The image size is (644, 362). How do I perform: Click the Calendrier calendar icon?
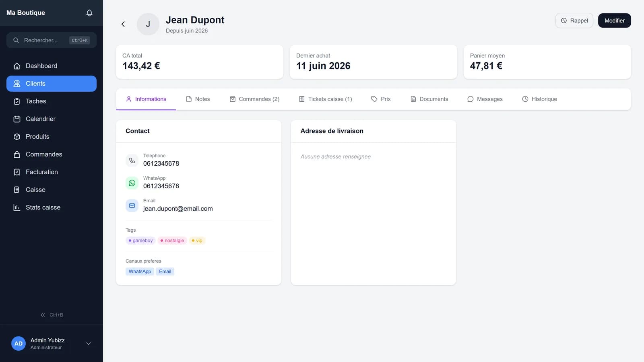tap(17, 119)
